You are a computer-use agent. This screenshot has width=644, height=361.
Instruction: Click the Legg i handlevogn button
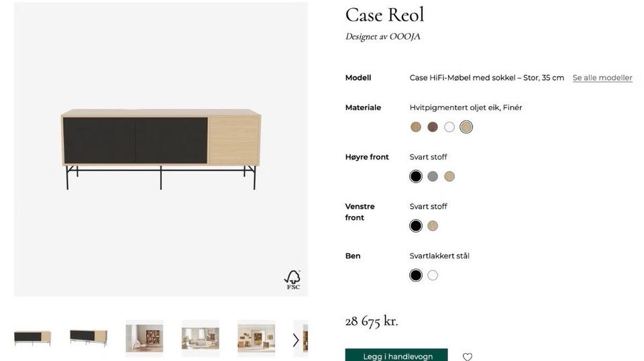(x=396, y=355)
